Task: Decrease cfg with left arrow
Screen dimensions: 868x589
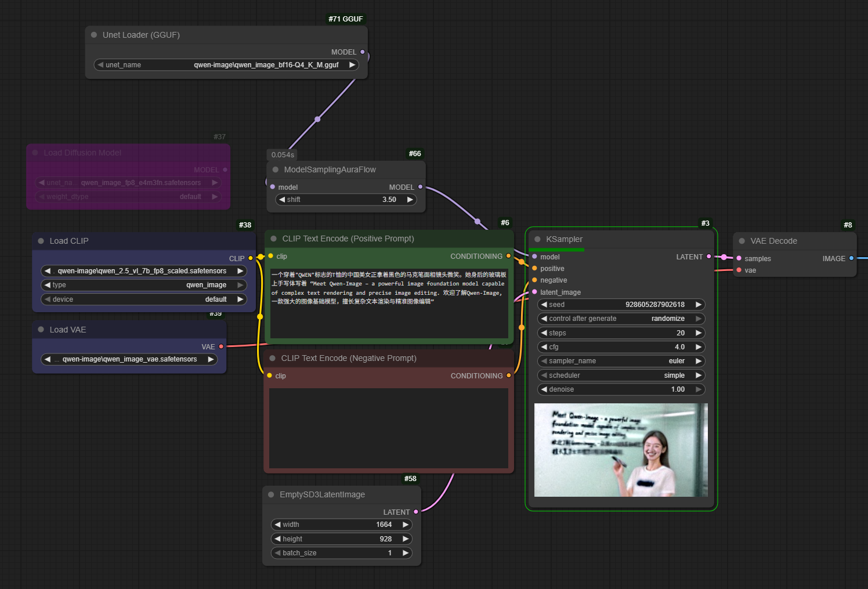Action: pos(544,347)
